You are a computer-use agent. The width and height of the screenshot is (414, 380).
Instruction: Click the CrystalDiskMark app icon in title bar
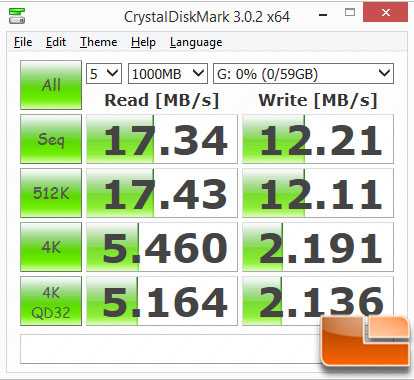pos(17,16)
